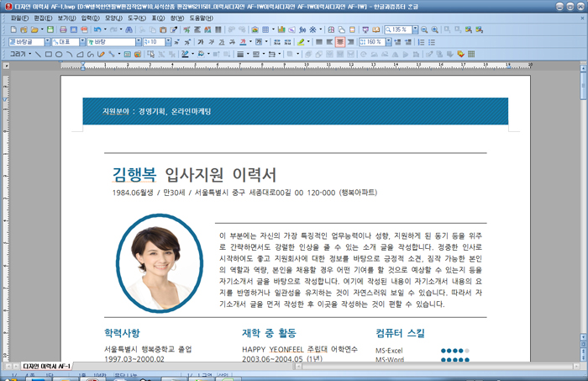Zoom in with the plus magnifier icon
The image size is (588, 381).
434,29
